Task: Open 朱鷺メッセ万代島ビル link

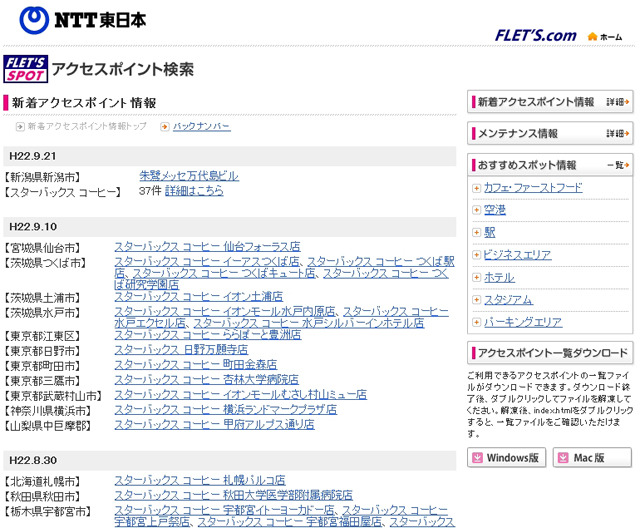Action: point(189,176)
